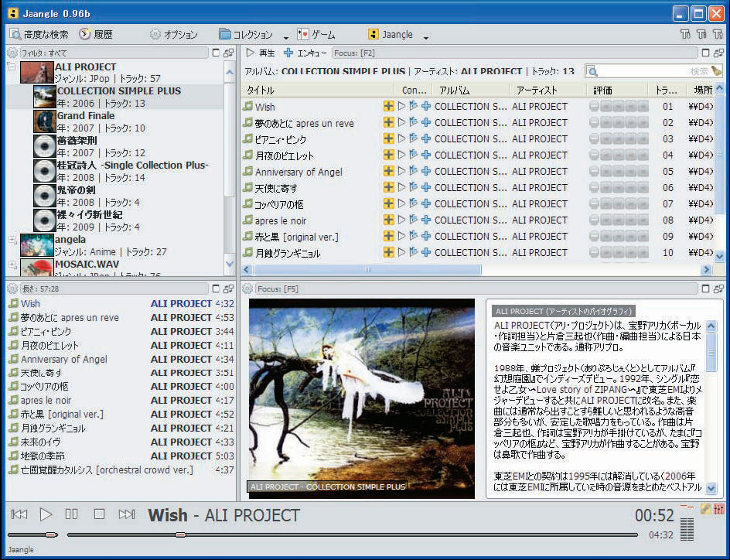The image size is (730, 560).
Task: Click the Play (再生) button in track panel
Action: (x=261, y=53)
